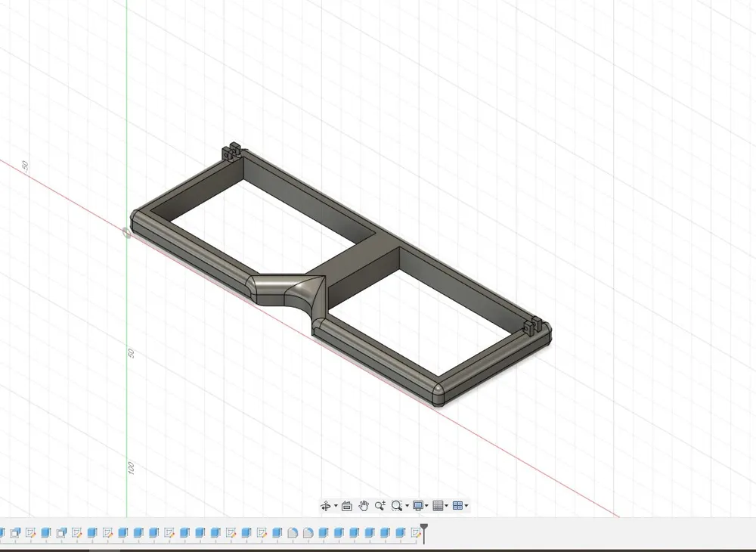Select the first sketch feature in timeline

[x=30, y=532]
